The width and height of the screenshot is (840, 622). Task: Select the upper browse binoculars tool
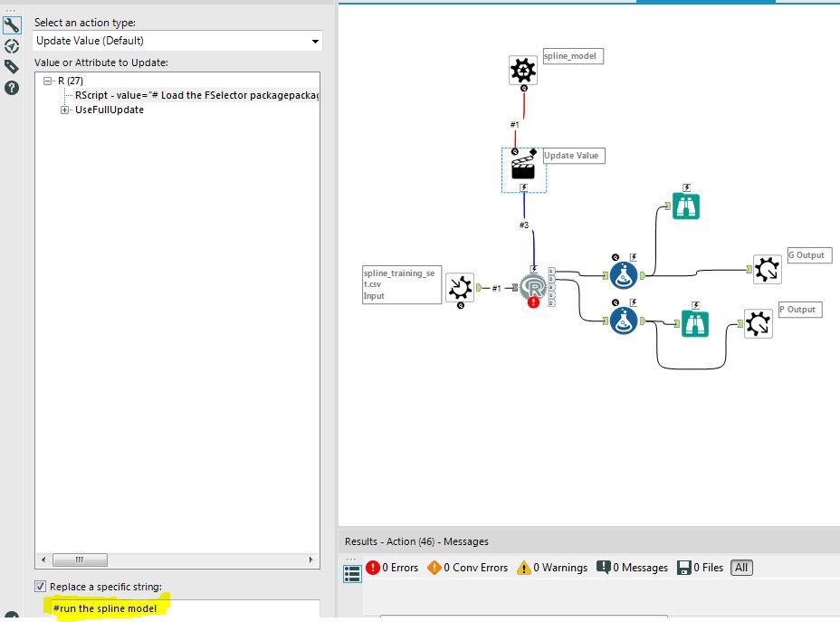(x=686, y=206)
